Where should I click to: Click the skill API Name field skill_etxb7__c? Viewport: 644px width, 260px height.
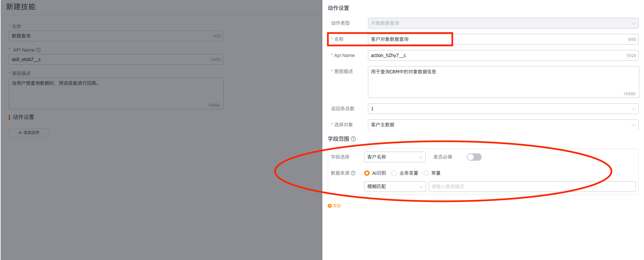pyautogui.click(x=116, y=59)
